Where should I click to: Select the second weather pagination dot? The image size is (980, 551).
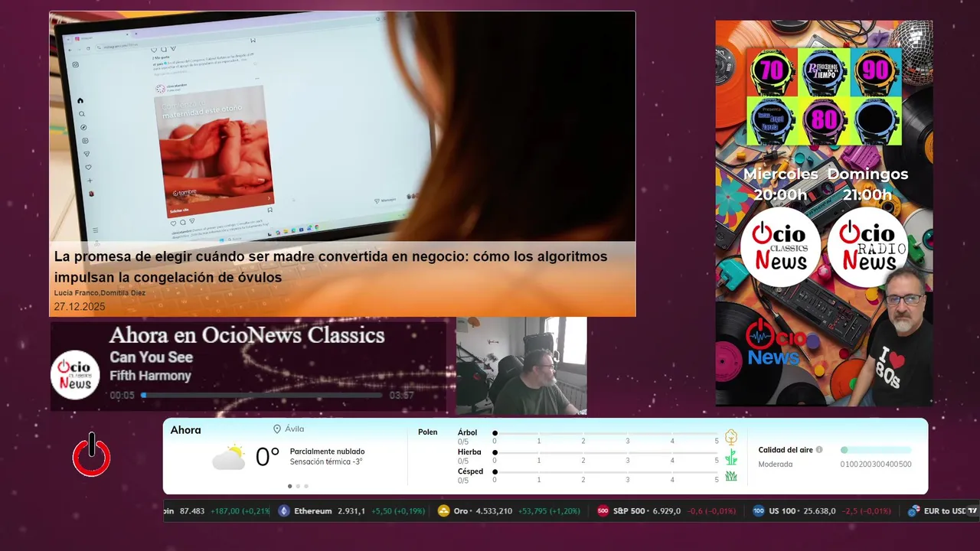point(298,486)
